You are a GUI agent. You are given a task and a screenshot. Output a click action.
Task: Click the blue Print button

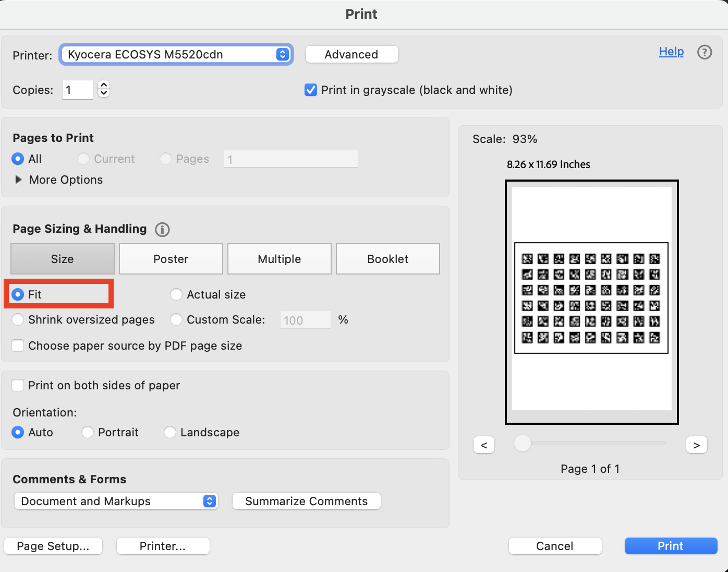pyautogui.click(x=671, y=546)
